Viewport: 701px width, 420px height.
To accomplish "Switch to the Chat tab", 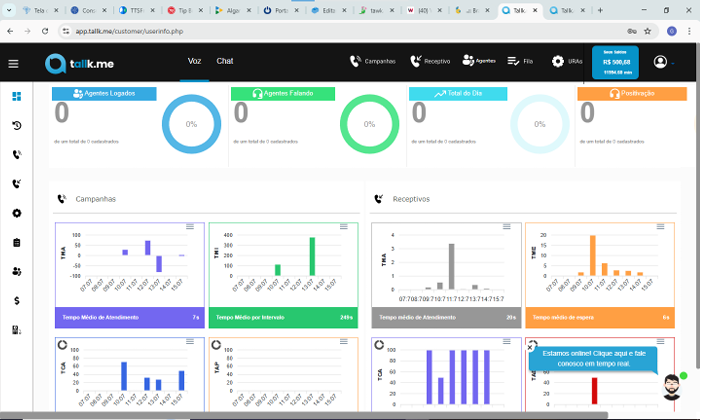I will point(224,61).
